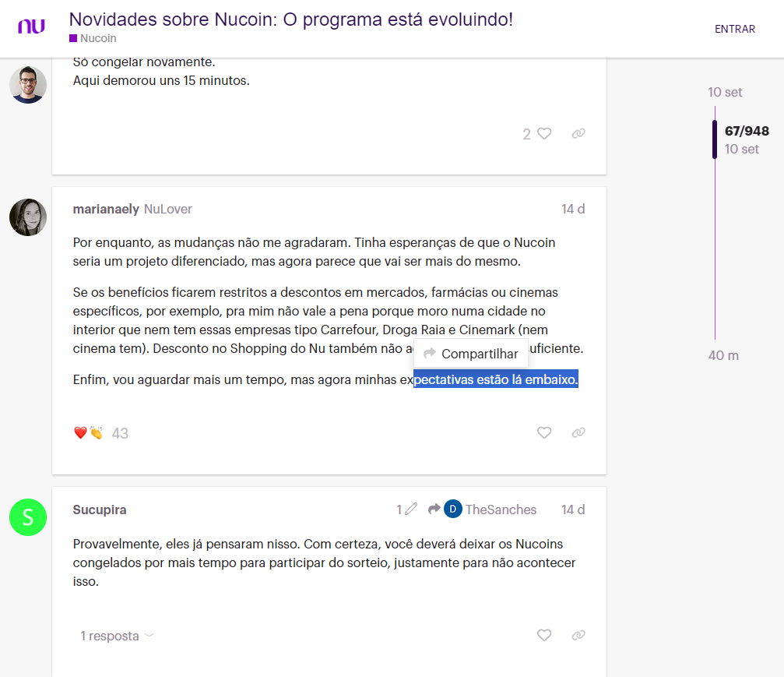Open username marianaely profile card
The width and height of the screenshot is (784, 677).
[106, 209]
